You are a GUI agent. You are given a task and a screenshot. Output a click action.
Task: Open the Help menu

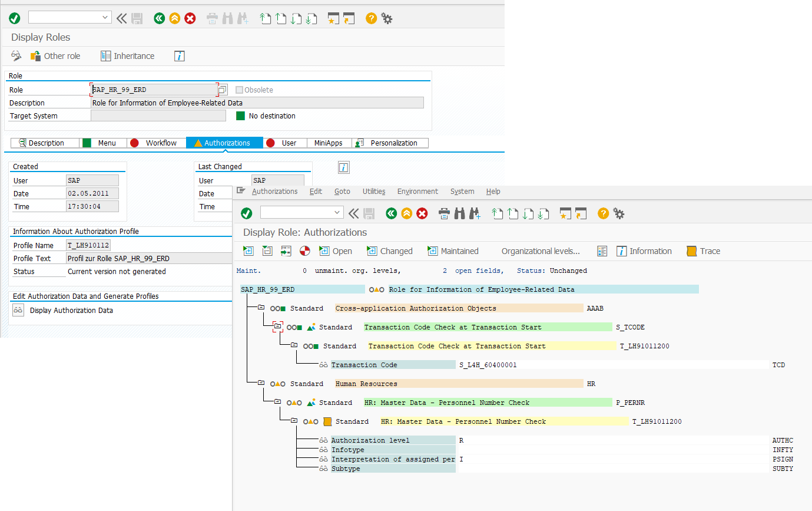pos(493,192)
